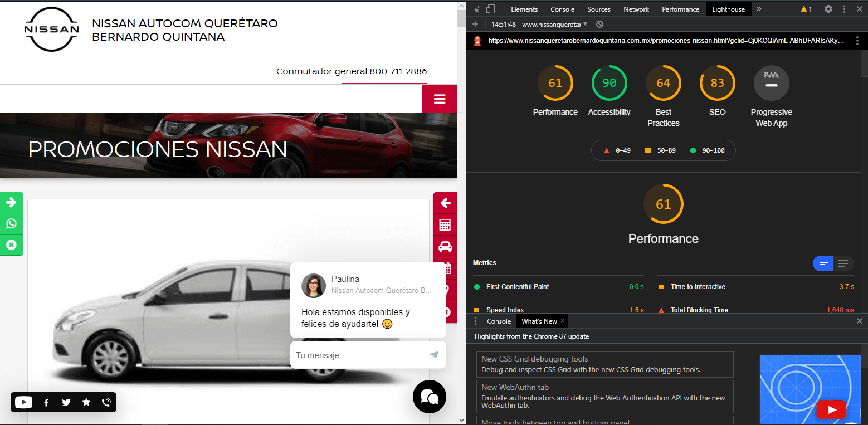
Task: Jump to the Best Practices 64 gauge
Action: (x=663, y=83)
